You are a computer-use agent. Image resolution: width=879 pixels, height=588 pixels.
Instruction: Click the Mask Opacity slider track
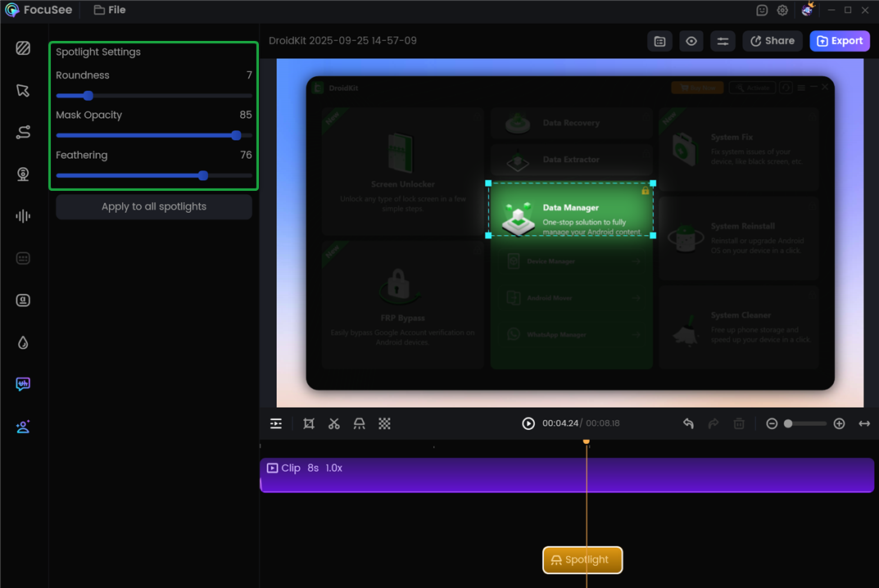point(154,135)
